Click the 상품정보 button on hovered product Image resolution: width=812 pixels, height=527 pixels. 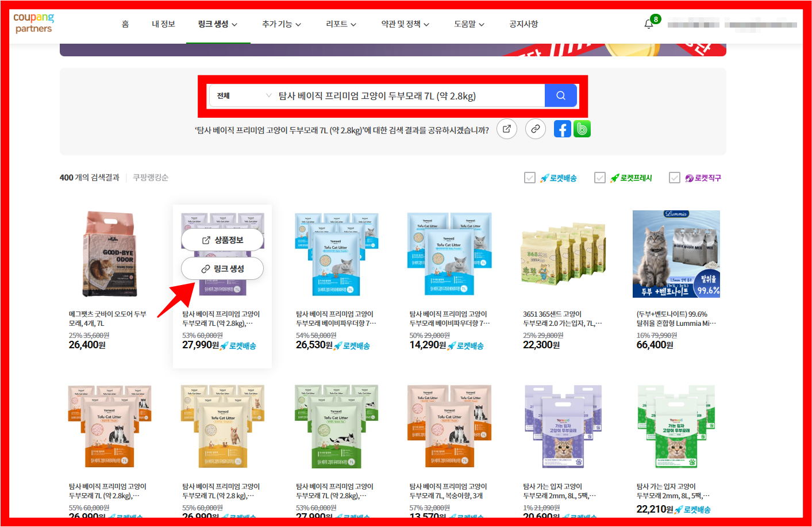click(222, 240)
